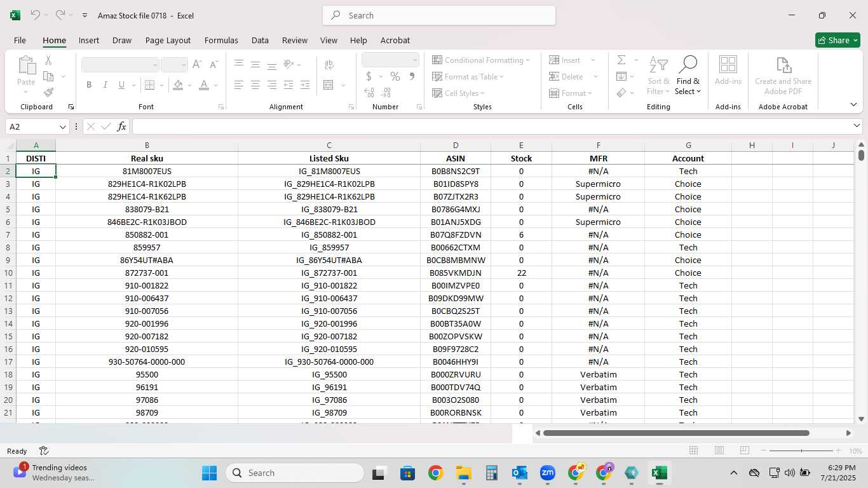Image resolution: width=868 pixels, height=488 pixels.
Task: Click the Increase Font Size icon
Action: click(x=197, y=64)
